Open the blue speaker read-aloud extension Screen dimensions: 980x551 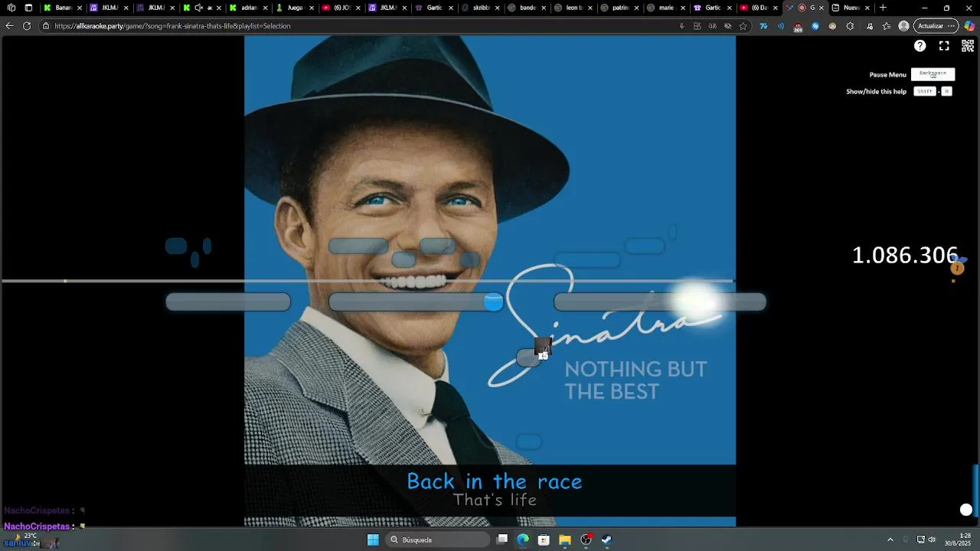coord(780,25)
